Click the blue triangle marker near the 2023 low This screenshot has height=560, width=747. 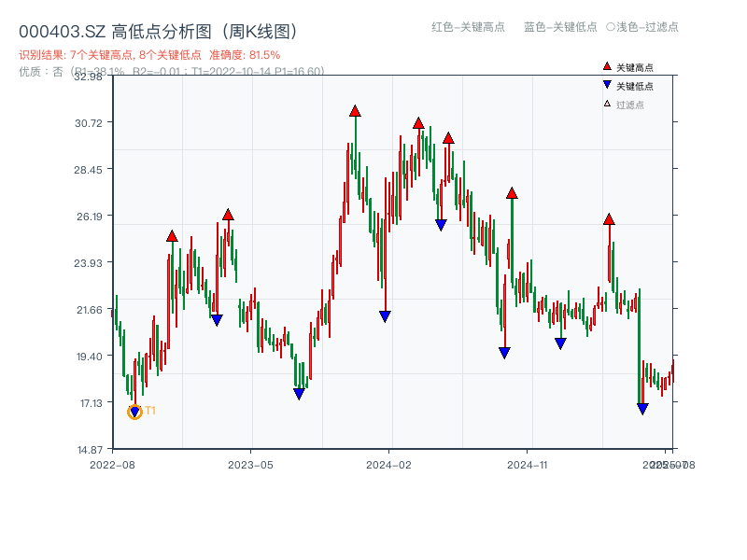coord(299,395)
